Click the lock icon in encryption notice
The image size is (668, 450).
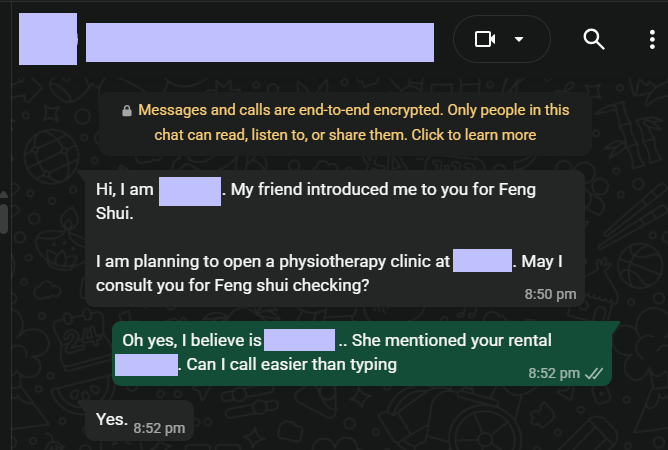point(126,111)
